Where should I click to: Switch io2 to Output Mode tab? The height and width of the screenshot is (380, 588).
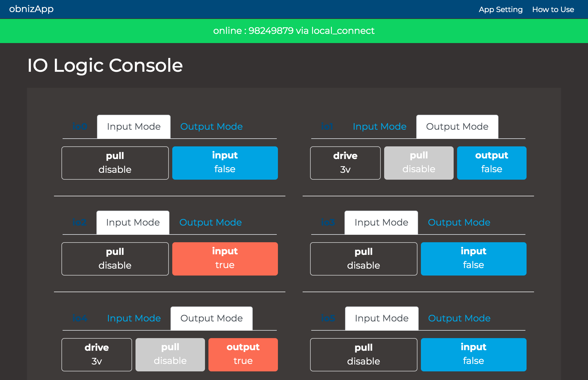pos(210,222)
